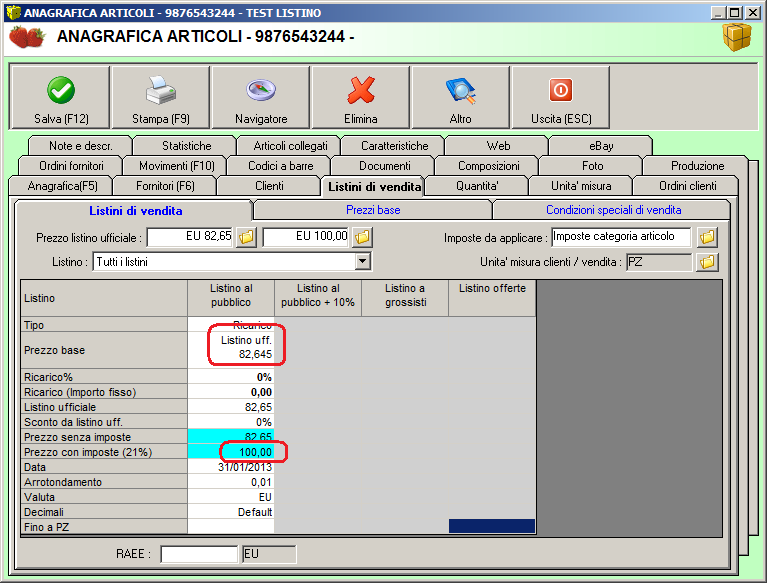Click the EU 100,00 price field
Screen dimensions: 767x583
point(306,237)
